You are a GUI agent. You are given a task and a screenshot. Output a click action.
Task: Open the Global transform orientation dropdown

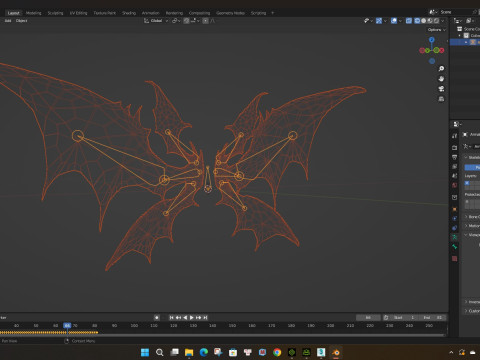click(x=156, y=21)
